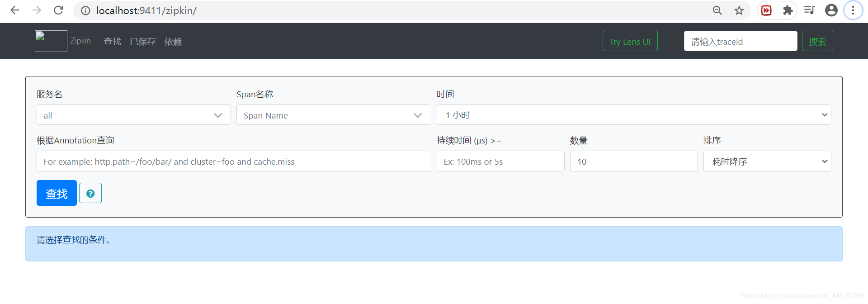Screen dimensions: 868x304
Task: Click the Zipkin logo image
Action: 51,41
